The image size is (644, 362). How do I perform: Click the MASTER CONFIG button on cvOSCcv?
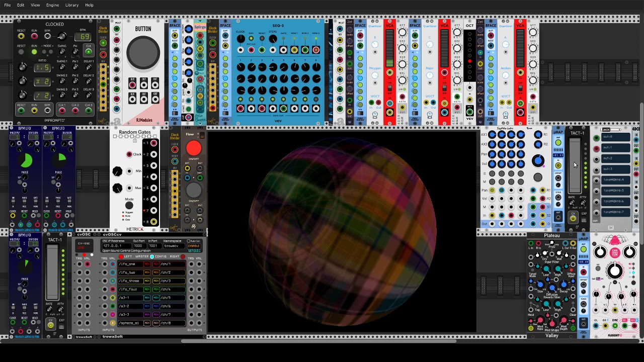[151, 256]
